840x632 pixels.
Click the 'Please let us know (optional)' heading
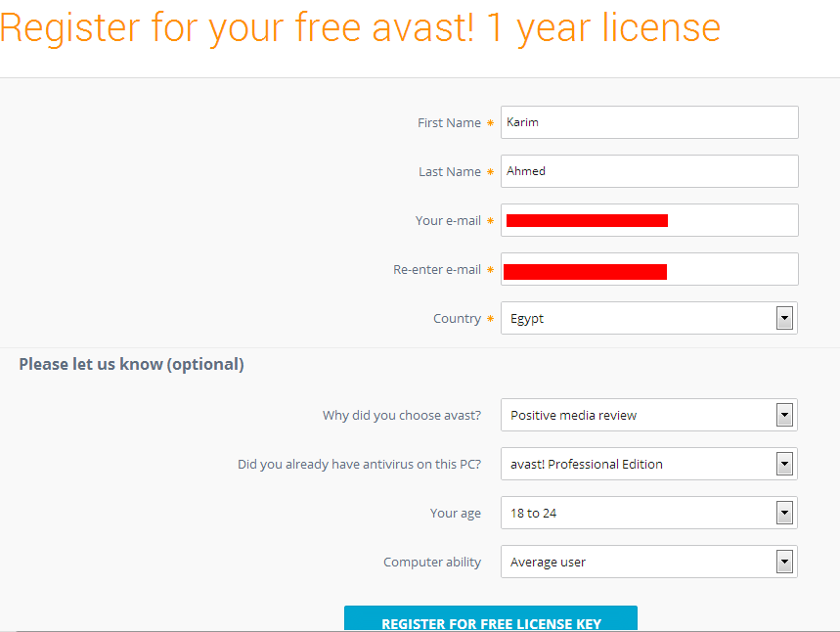pos(131,364)
